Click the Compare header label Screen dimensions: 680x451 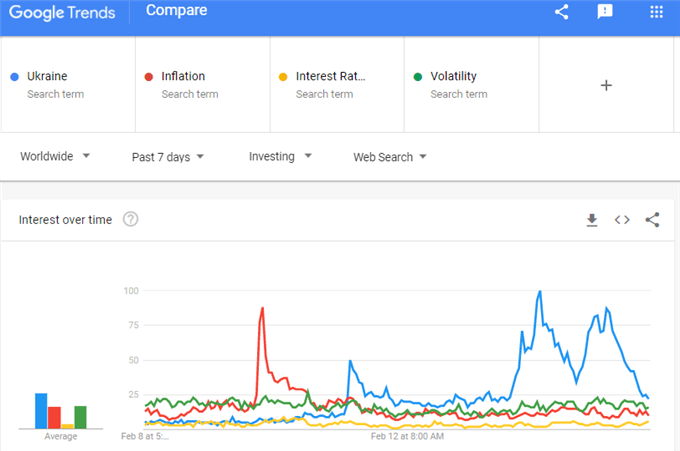(177, 10)
